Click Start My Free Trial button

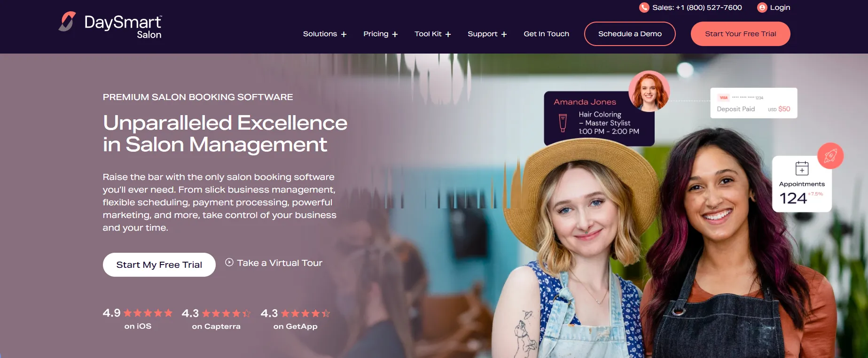(159, 265)
